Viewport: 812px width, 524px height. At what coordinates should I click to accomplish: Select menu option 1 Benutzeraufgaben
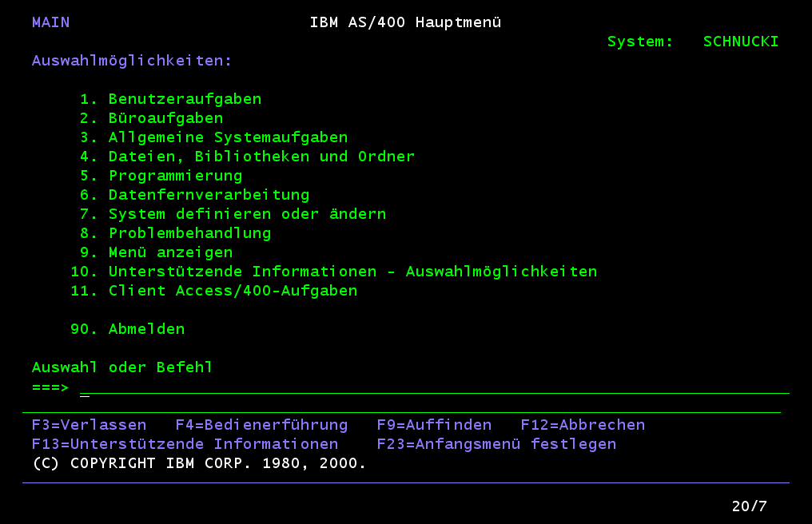coord(171,99)
